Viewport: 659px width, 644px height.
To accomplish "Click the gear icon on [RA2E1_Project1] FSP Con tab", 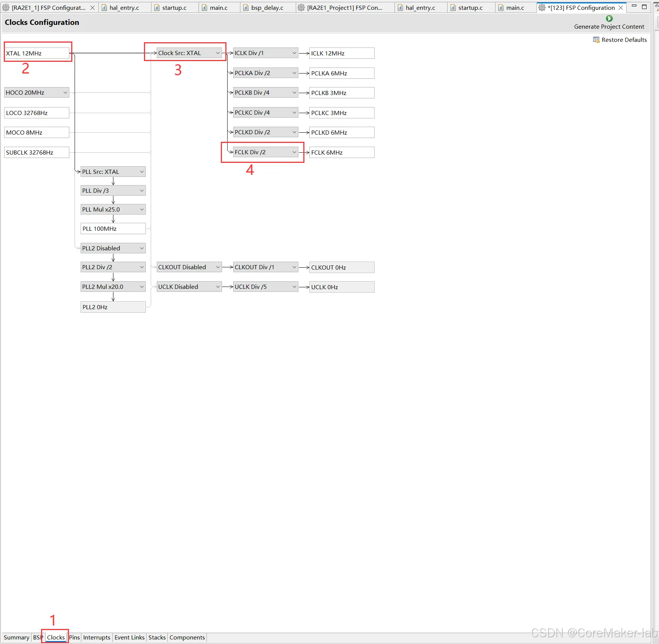I will (301, 7).
